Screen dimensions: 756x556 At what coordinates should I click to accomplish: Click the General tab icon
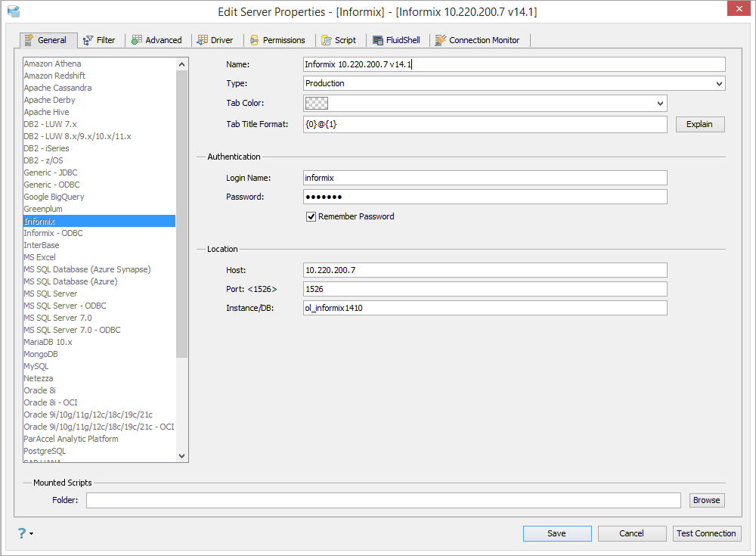coord(29,40)
